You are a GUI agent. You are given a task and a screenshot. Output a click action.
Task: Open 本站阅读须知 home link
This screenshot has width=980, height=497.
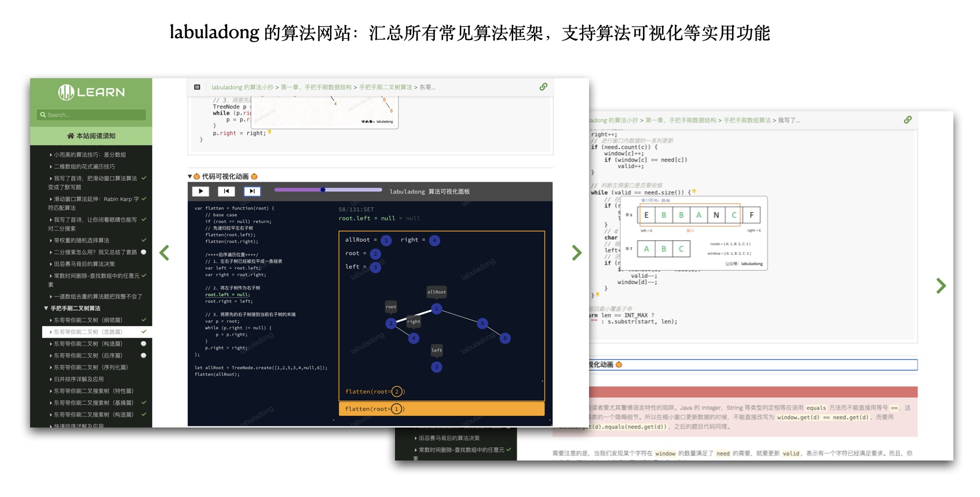[x=92, y=136]
